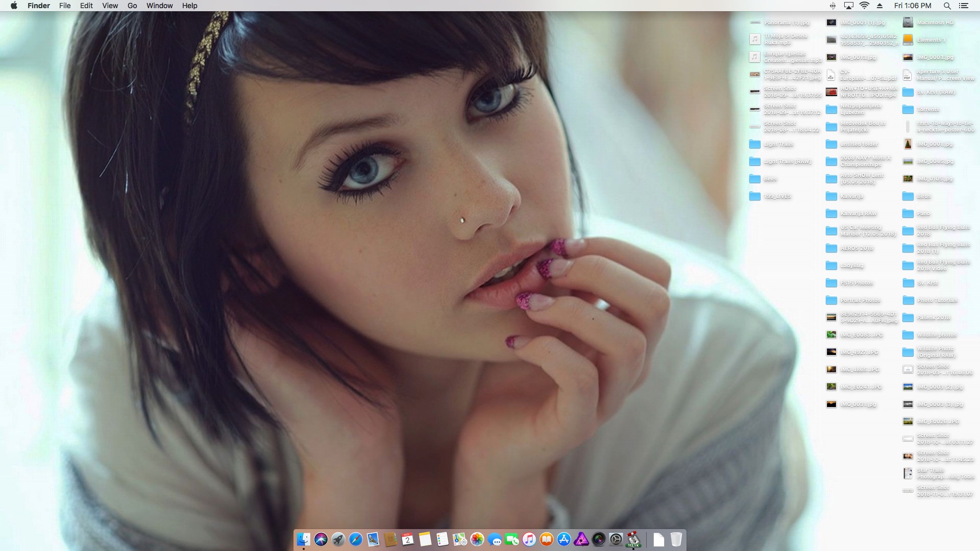
Task: Open the Apple menu
Action: [14, 6]
